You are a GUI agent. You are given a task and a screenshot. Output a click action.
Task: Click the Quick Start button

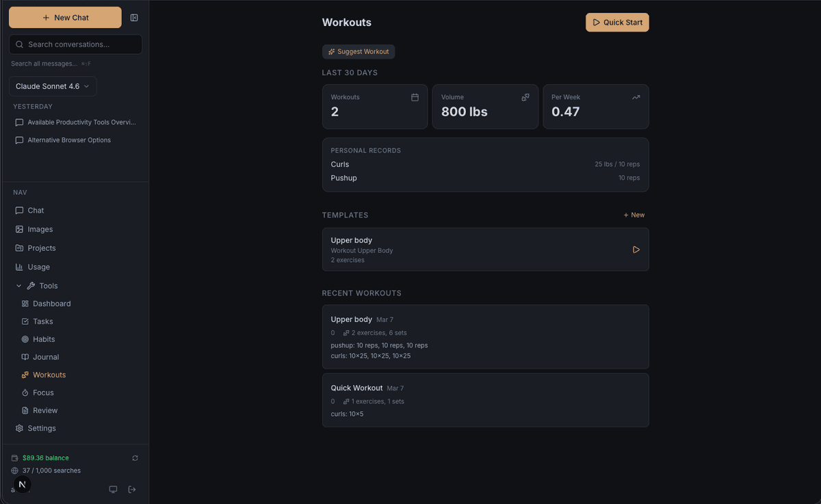[617, 22]
